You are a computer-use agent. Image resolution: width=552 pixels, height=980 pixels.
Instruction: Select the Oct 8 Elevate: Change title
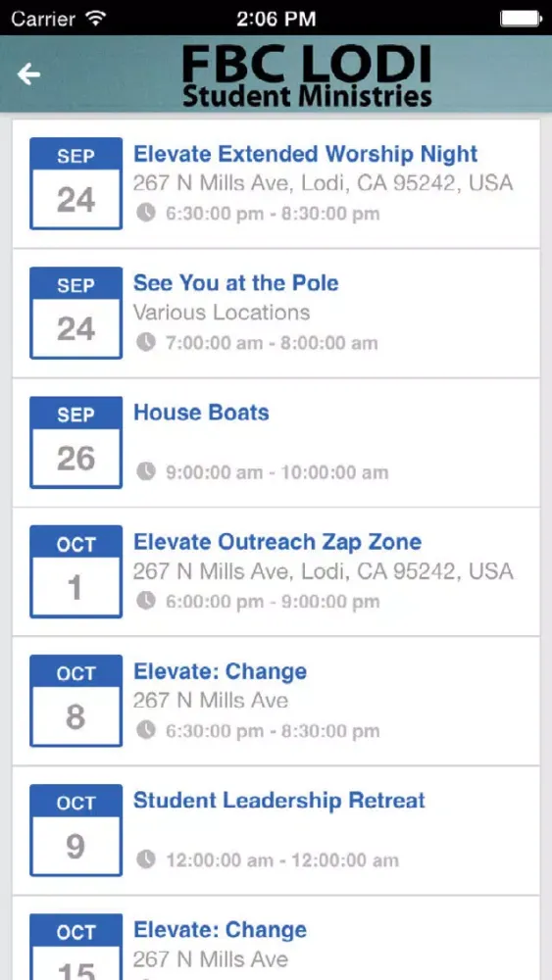[220, 671]
